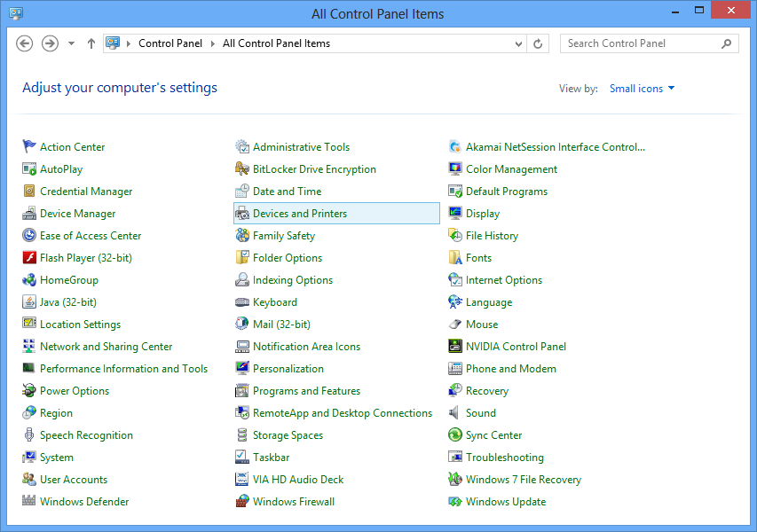Screen dimensions: 757x532
Task: Open Credential Manager safe icon
Action: 29,191
